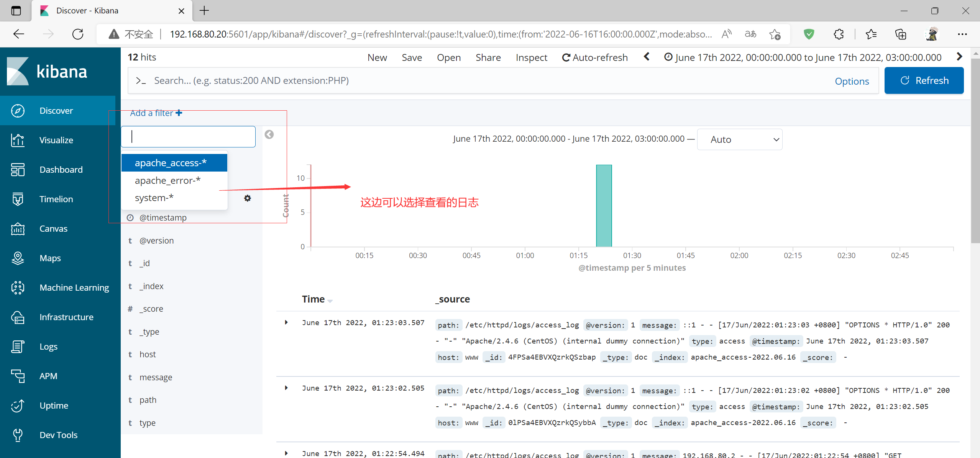Screen dimensions: 980x458
Task: Open the browser profile avatar
Action: click(932, 34)
